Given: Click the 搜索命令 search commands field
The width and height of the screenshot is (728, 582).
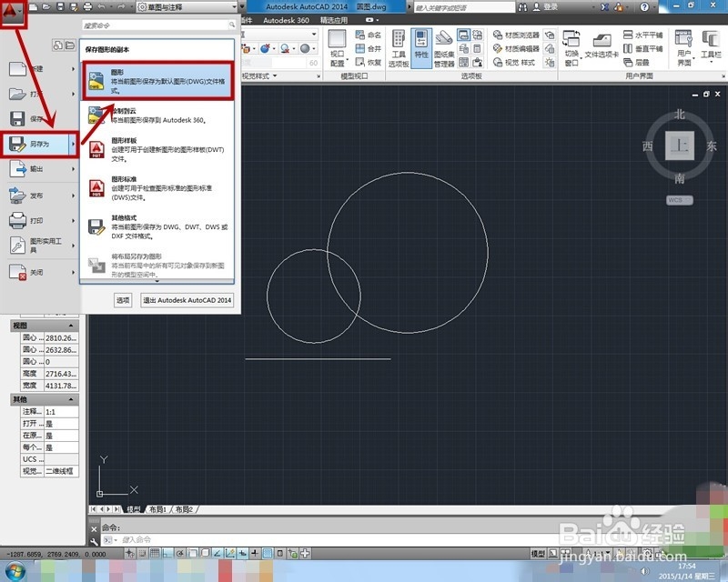Looking at the screenshot, I should (x=158, y=25).
